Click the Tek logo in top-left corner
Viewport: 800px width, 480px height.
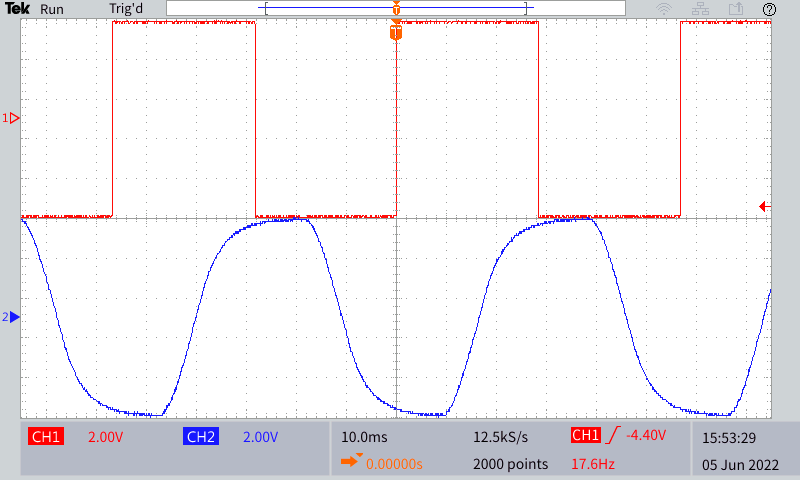click(17, 9)
